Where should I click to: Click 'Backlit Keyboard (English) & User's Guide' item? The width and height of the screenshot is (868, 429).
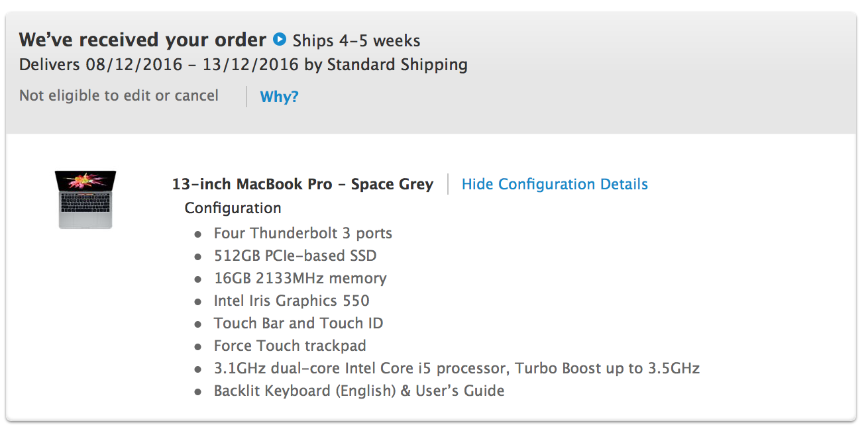[359, 391]
